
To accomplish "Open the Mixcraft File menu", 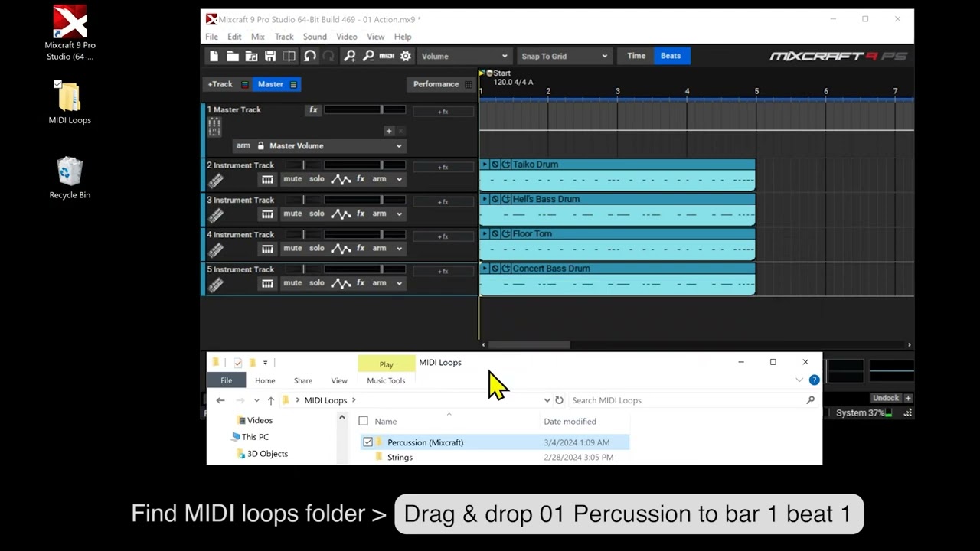I will 211,37.
